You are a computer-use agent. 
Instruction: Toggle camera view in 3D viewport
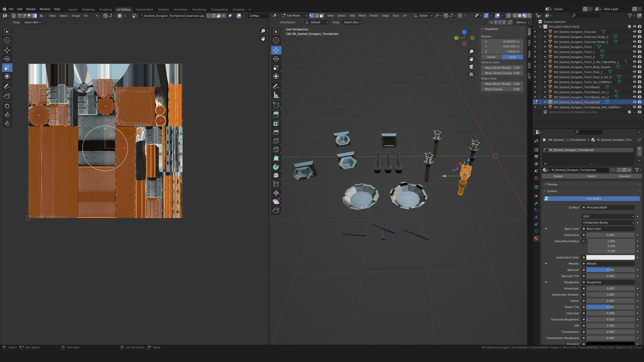tap(471, 67)
